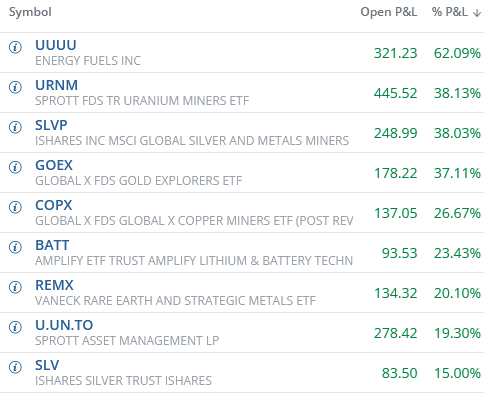Sort by % P&L descending arrow
Image resolution: width=484 pixels, height=393 pixels.
click(477, 13)
